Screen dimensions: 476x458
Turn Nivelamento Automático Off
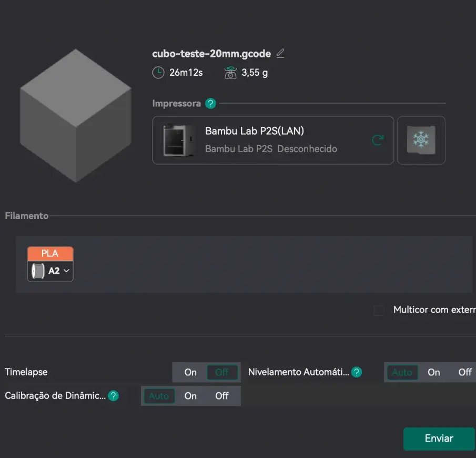coord(465,372)
